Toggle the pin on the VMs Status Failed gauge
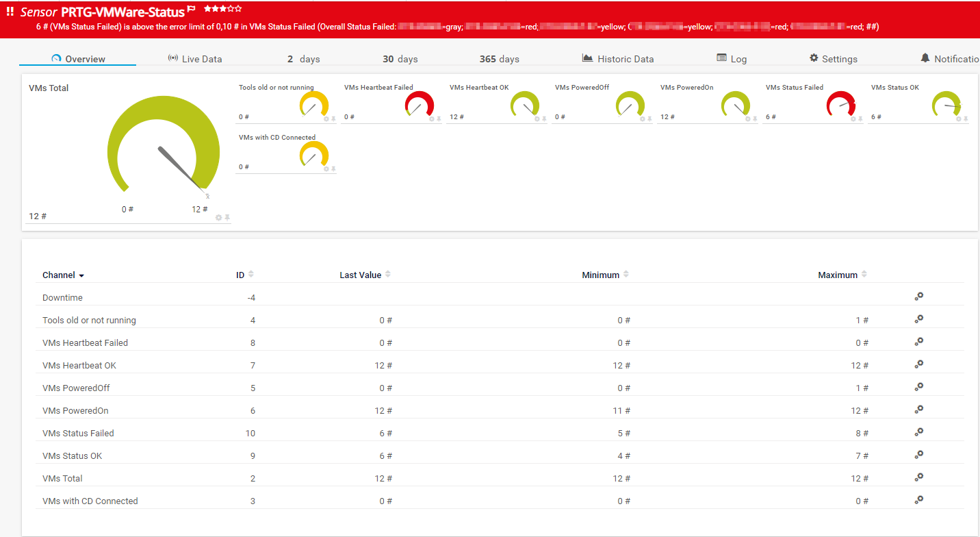980x537 pixels. [x=860, y=118]
